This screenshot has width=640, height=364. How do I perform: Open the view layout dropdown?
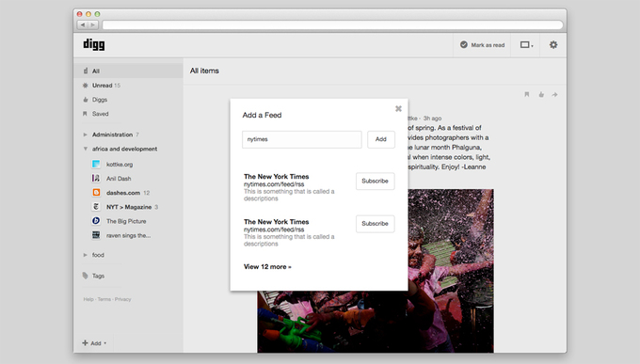tap(526, 45)
